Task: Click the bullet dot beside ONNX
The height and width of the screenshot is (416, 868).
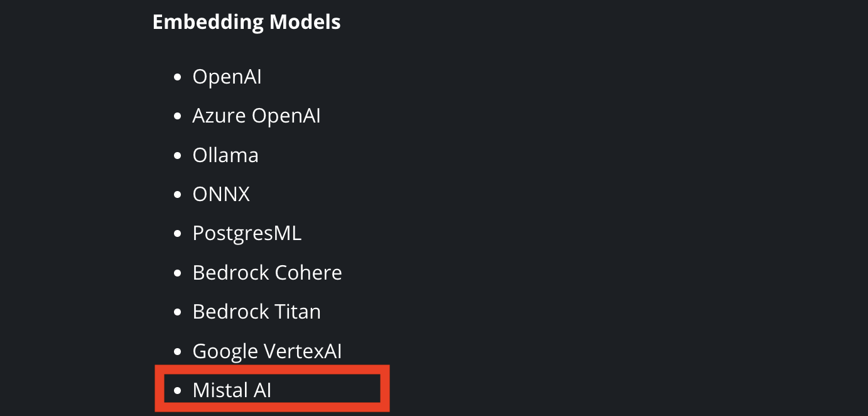Action: pos(178,195)
